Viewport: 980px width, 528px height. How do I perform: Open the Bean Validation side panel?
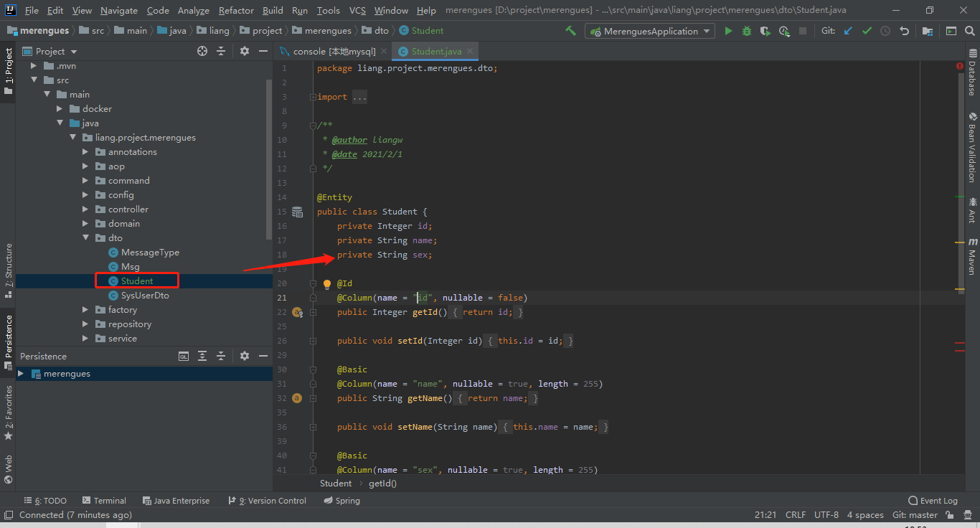[x=972, y=147]
